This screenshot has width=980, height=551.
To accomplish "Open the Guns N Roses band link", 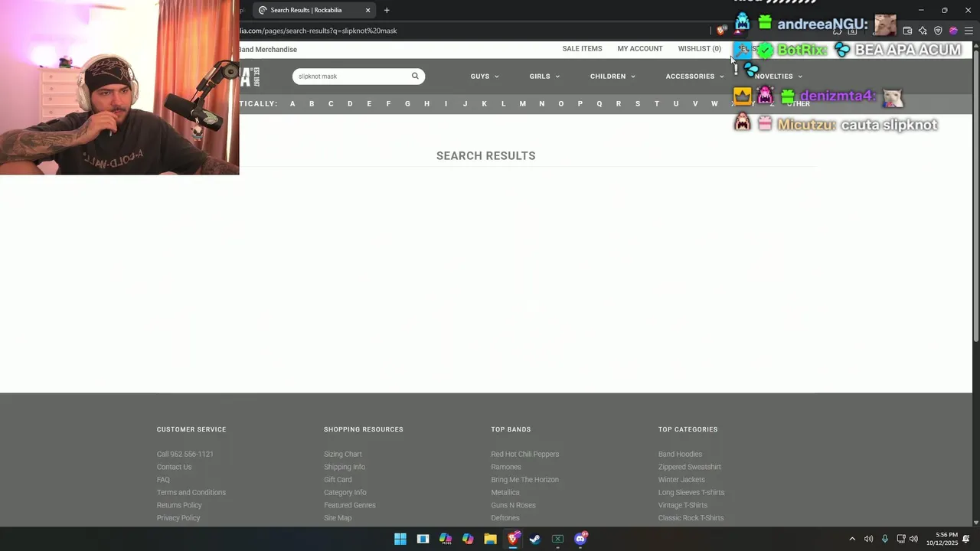I will (514, 505).
